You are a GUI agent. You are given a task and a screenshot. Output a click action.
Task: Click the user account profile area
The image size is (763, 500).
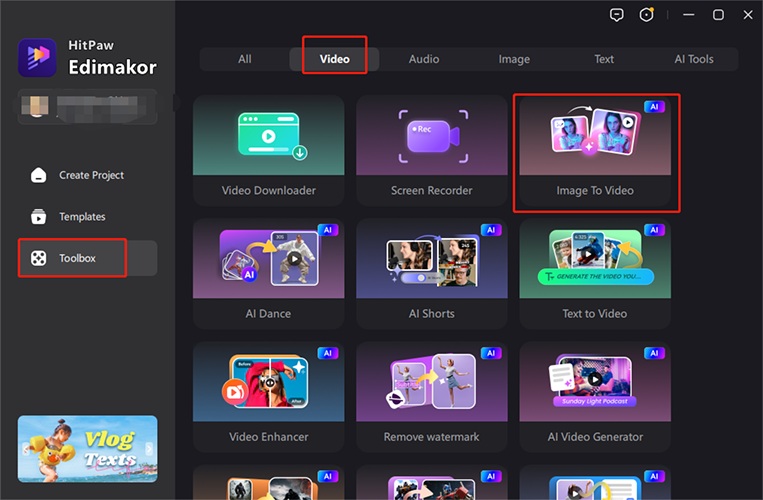[x=87, y=106]
